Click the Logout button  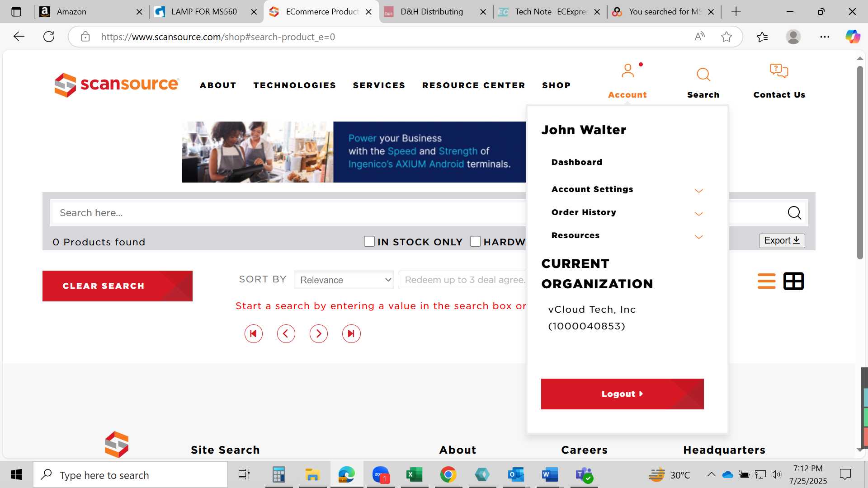pyautogui.click(x=623, y=394)
